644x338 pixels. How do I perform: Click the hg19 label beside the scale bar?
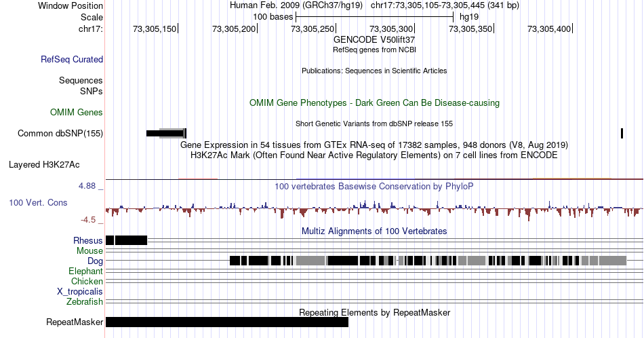[x=469, y=17]
